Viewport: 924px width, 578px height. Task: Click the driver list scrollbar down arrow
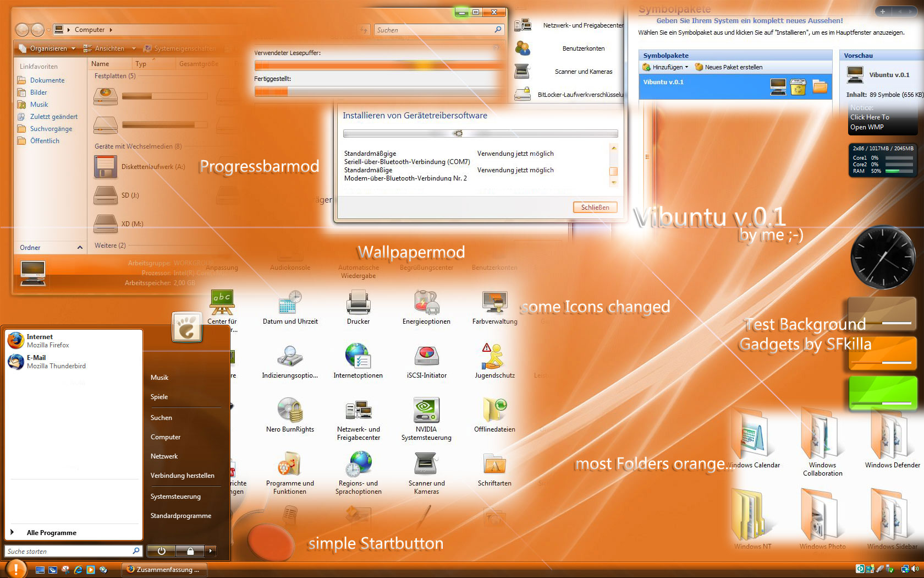[614, 182]
